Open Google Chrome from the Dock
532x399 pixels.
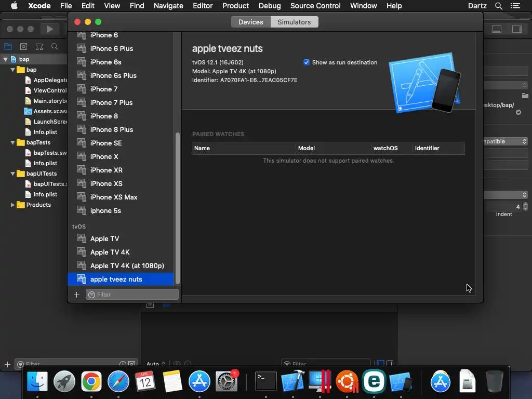coord(91,381)
